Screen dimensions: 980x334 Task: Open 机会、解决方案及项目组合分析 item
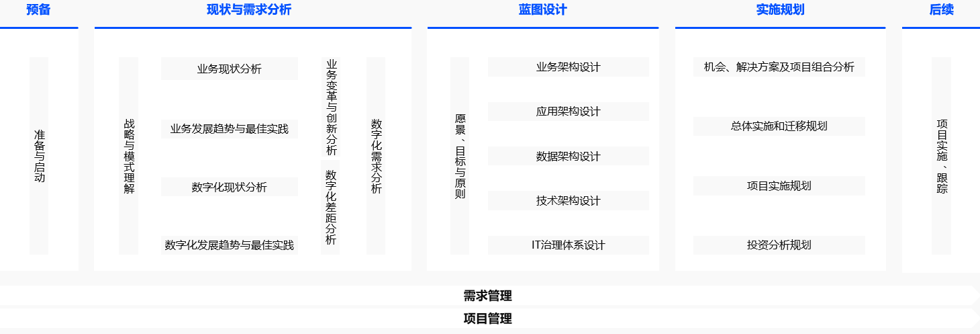pos(779,67)
